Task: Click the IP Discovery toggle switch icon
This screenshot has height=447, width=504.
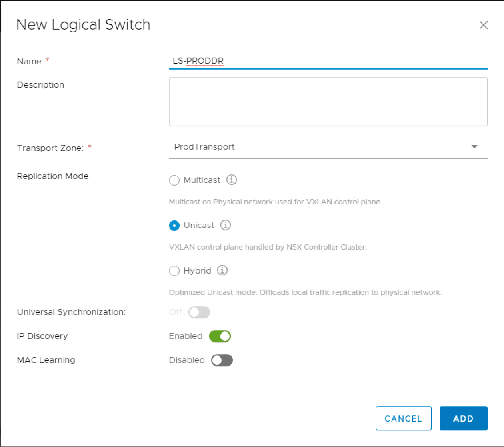Action: (x=220, y=336)
